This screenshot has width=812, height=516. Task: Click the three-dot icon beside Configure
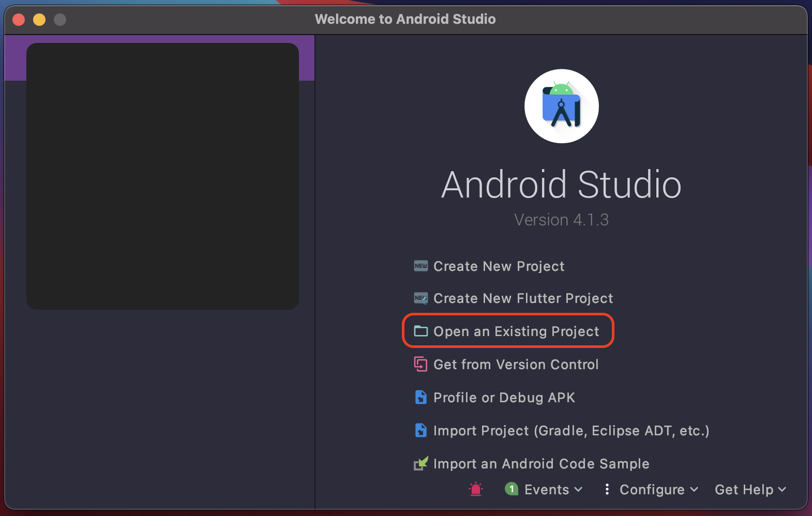pos(607,489)
